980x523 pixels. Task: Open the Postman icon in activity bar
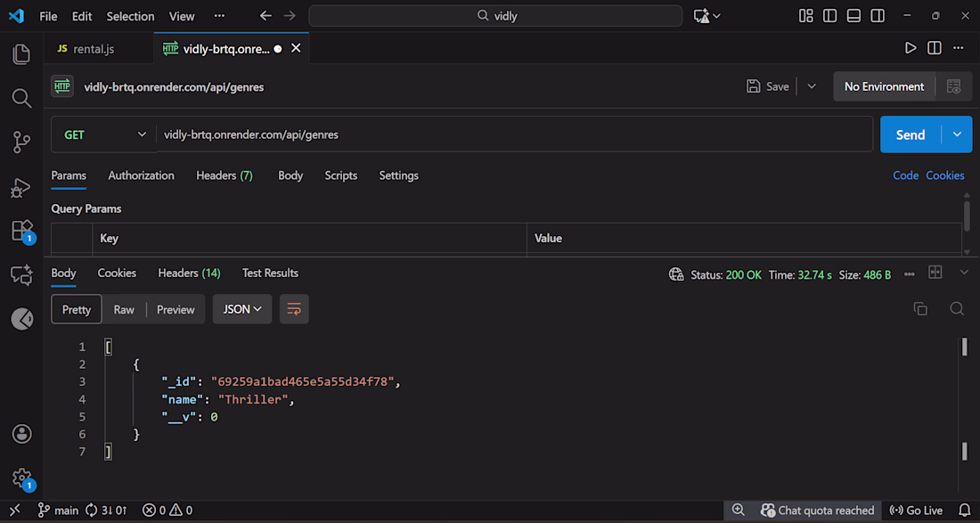pos(21,319)
